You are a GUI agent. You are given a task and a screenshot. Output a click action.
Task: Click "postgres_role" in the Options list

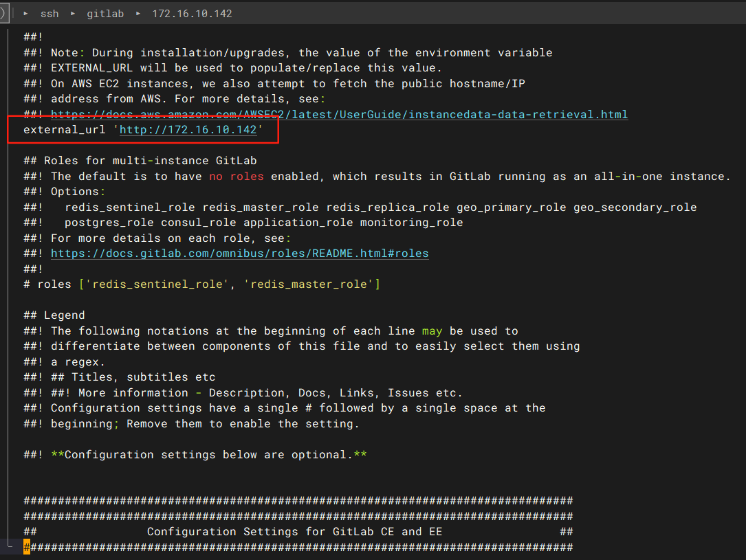pos(109,223)
